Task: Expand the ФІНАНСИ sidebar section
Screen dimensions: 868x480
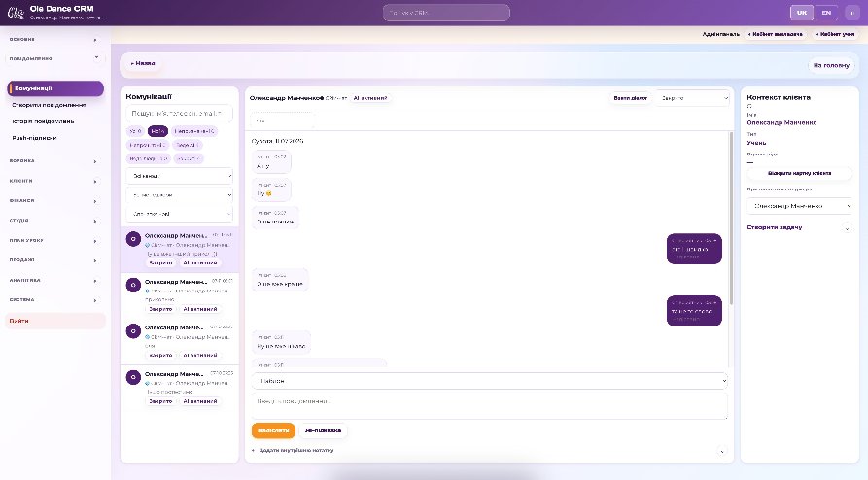Action: (x=53, y=201)
